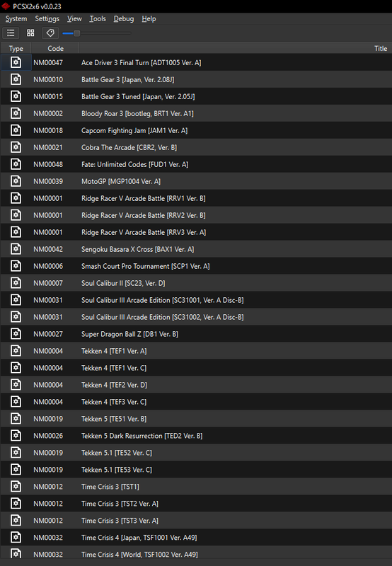Viewport: 392px width, 566px height.
Task: Click type icon for Time Crisis 3 [TST1]
Action: (16, 487)
